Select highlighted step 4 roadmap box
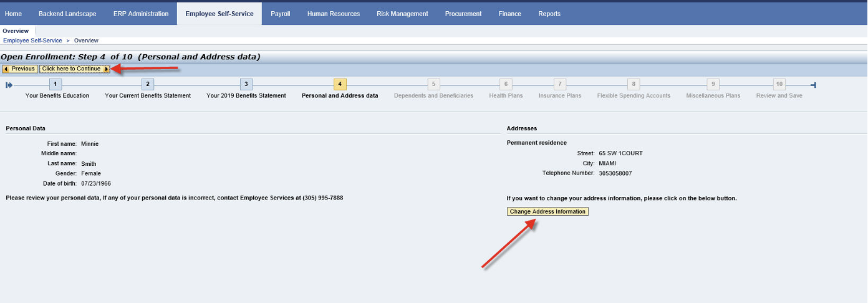The image size is (868, 303). [340, 84]
